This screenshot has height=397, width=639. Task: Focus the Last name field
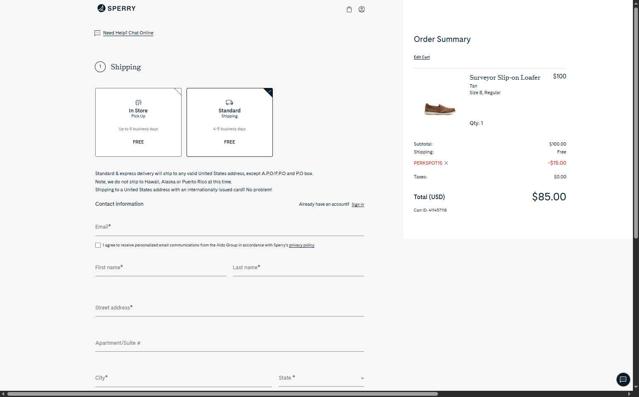point(298,268)
